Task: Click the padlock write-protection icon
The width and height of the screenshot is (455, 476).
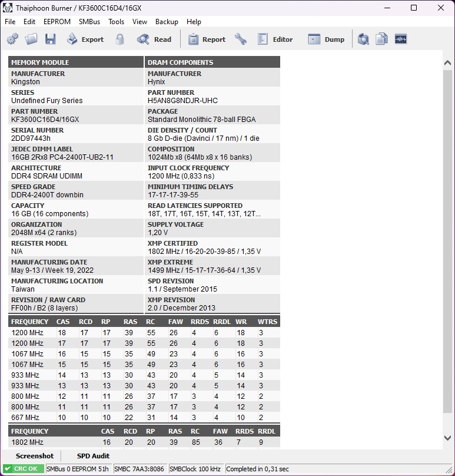Action: [x=120, y=39]
